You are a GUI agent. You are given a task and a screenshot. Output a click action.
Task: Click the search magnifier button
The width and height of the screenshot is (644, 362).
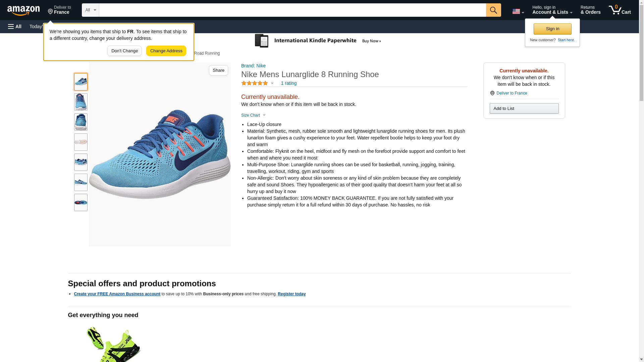pos(493,10)
